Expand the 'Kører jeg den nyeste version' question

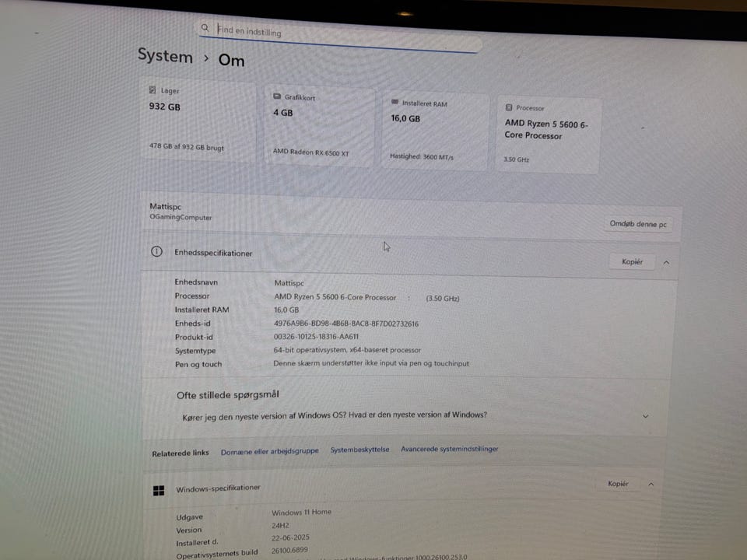pos(406,416)
